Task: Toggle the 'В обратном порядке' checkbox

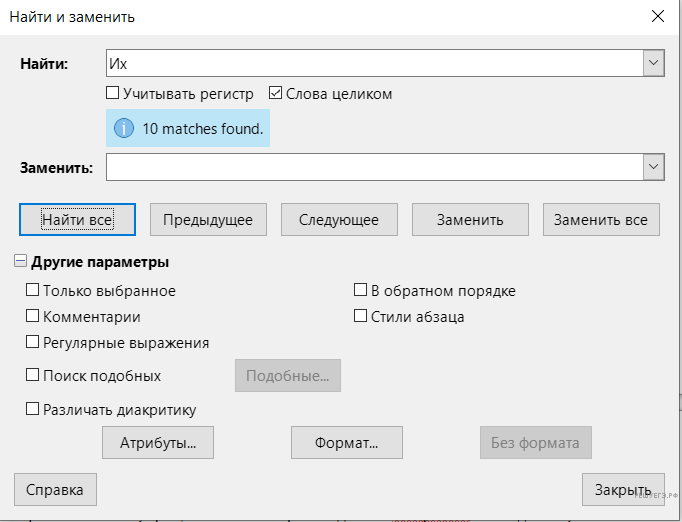Action: (361, 291)
